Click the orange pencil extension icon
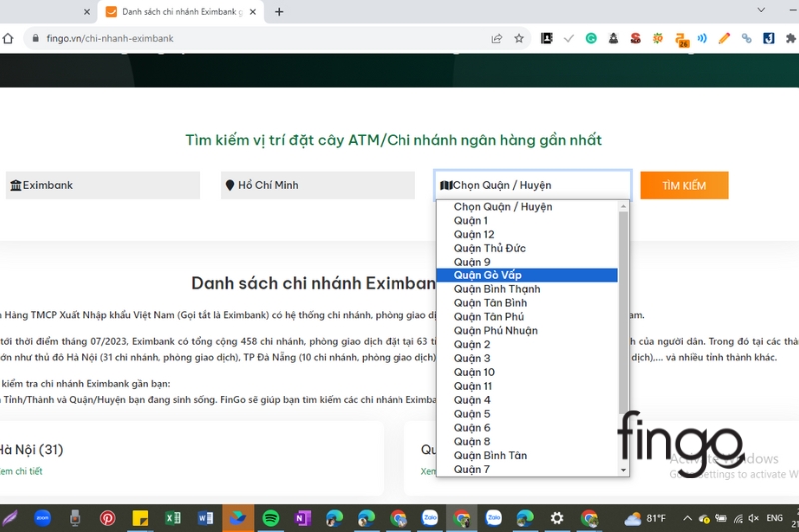This screenshot has width=799, height=532. click(x=724, y=38)
